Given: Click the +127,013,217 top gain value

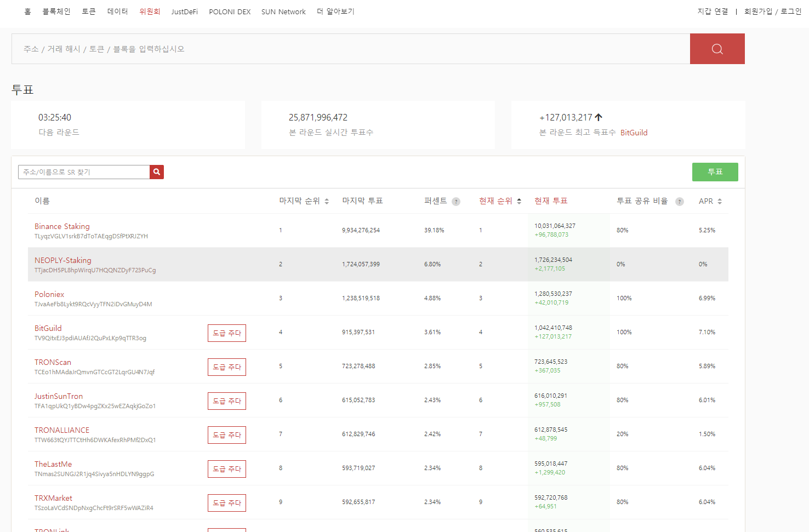Looking at the screenshot, I should [566, 117].
